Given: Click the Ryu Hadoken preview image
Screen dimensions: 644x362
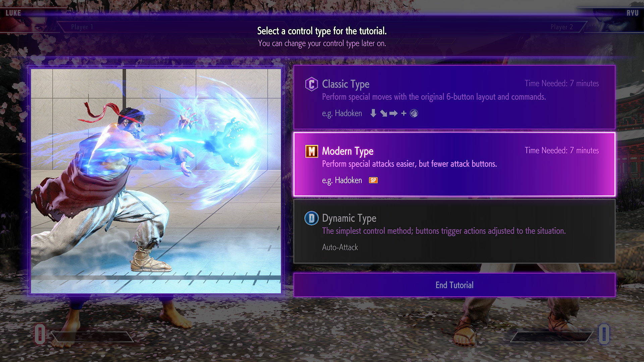Looking at the screenshot, I should point(156,181).
